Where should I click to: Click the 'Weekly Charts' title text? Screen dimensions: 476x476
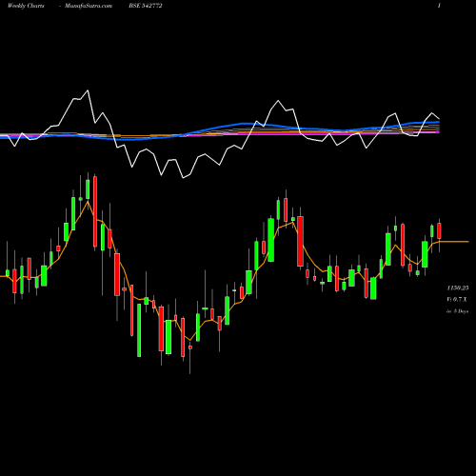pos(26,6)
